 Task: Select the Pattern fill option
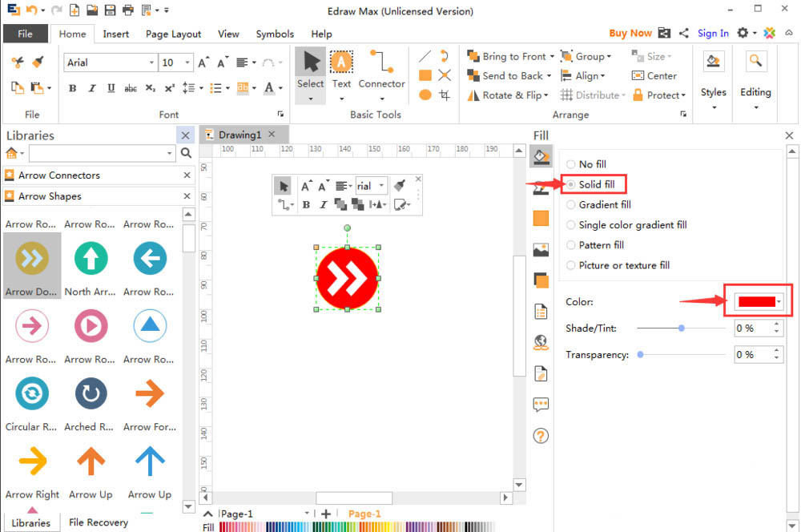click(595, 245)
